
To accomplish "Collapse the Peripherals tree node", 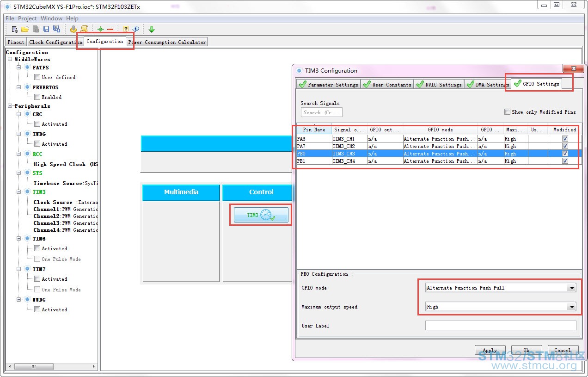I will [x=10, y=106].
